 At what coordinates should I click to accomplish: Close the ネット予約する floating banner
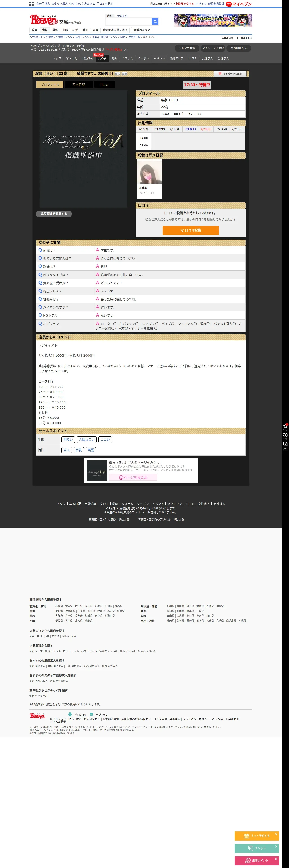pyautogui.click(x=276, y=834)
